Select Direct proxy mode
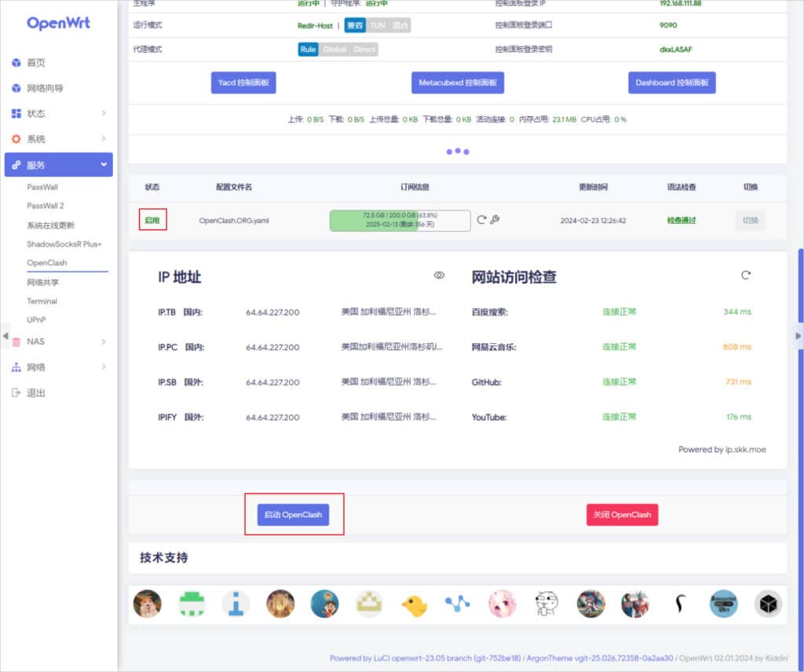The height and width of the screenshot is (672, 804). point(364,49)
